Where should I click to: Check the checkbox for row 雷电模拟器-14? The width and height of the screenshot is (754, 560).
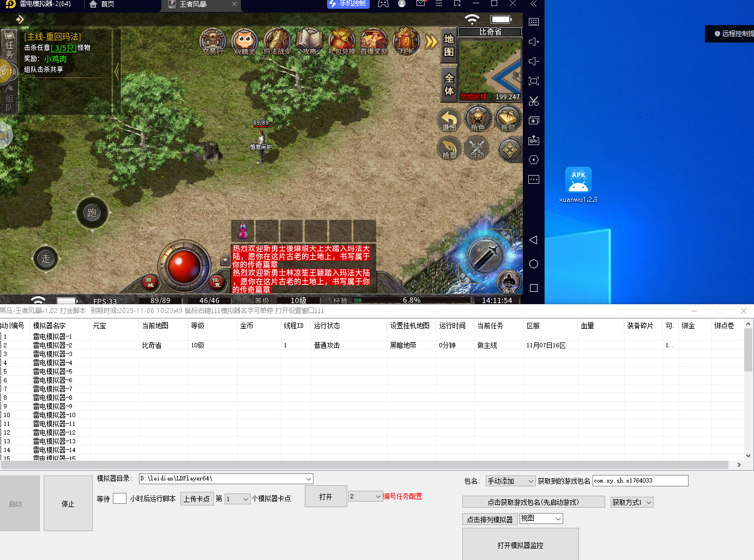pos(1,450)
